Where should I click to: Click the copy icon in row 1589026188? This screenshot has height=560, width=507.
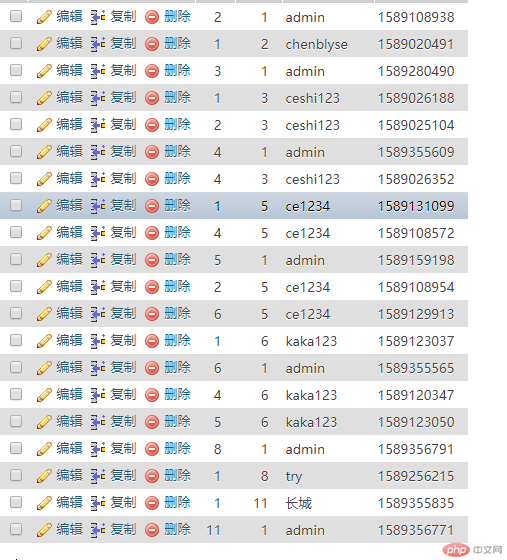tap(98, 98)
